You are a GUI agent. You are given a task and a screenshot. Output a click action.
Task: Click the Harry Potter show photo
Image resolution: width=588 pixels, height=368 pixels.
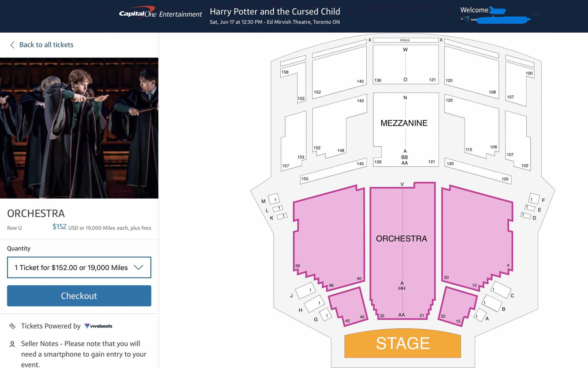point(79,128)
